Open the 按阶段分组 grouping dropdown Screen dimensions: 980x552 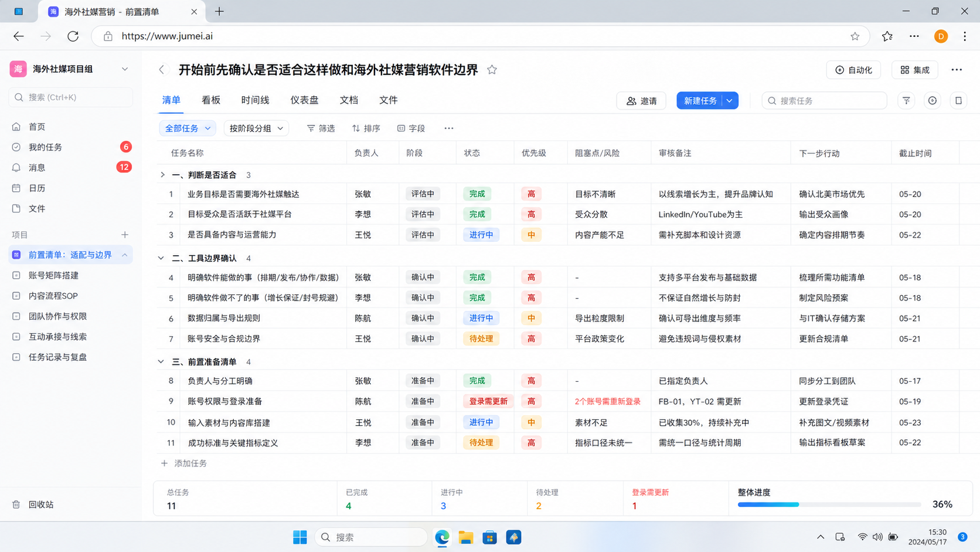256,128
